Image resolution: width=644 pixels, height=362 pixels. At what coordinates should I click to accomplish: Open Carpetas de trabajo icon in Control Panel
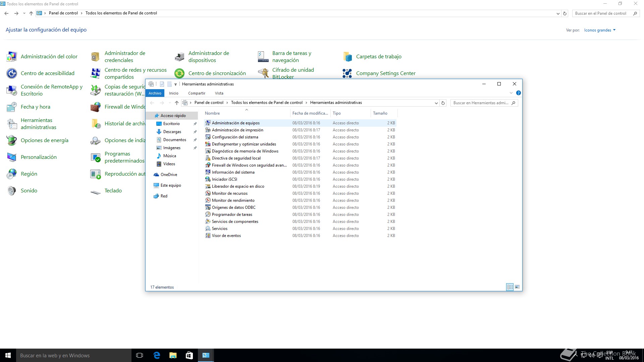tap(347, 57)
